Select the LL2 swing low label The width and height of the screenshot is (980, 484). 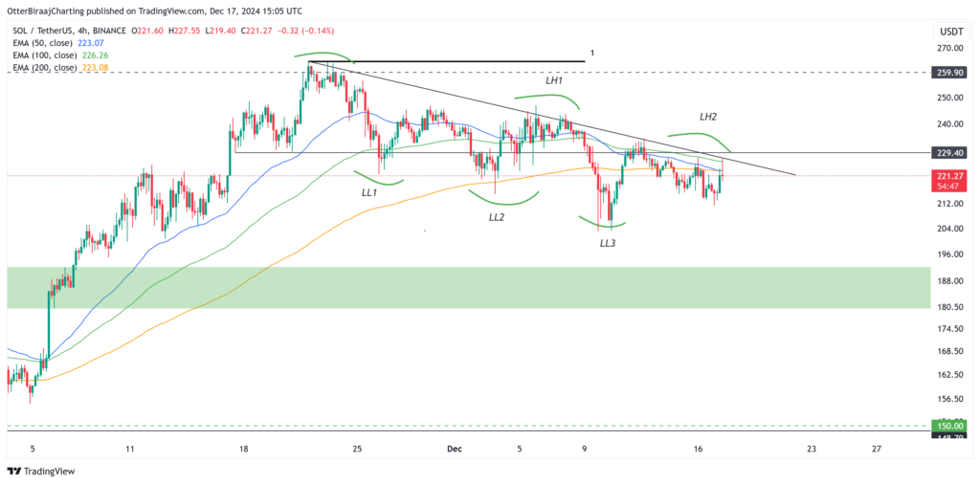[497, 217]
